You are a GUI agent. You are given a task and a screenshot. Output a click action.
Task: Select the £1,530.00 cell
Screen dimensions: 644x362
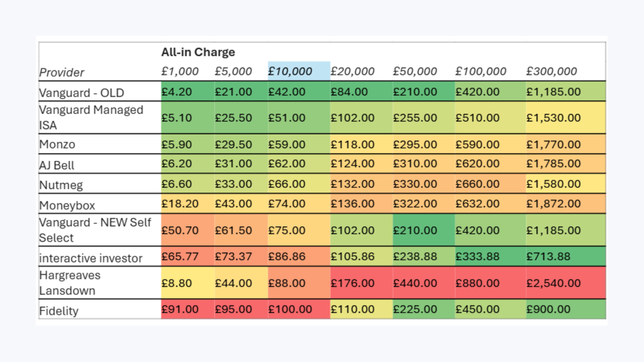click(566, 118)
